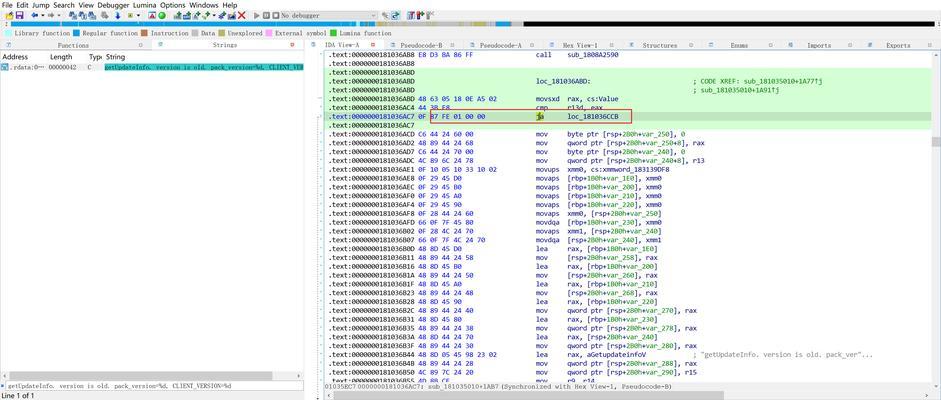Switch to the Hex View-1 tab
The width and height of the screenshot is (941, 400).
pos(580,46)
